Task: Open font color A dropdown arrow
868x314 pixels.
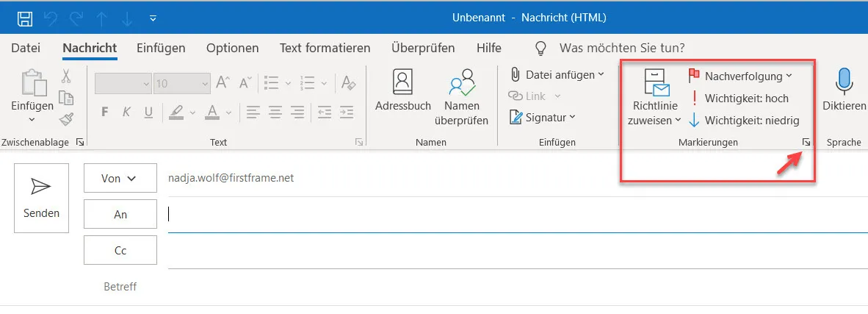Action: pyautogui.click(x=228, y=113)
